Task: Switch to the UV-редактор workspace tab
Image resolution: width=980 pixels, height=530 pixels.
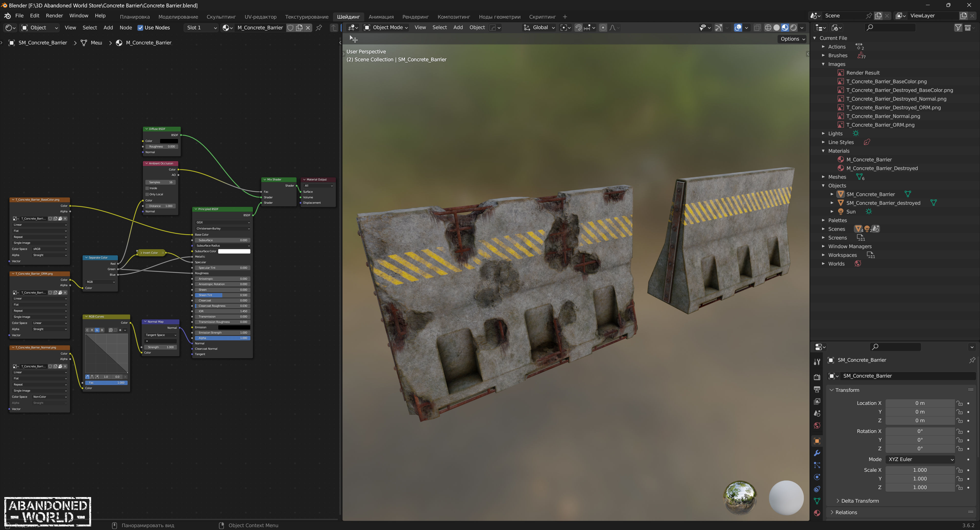Action: tap(260, 17)
